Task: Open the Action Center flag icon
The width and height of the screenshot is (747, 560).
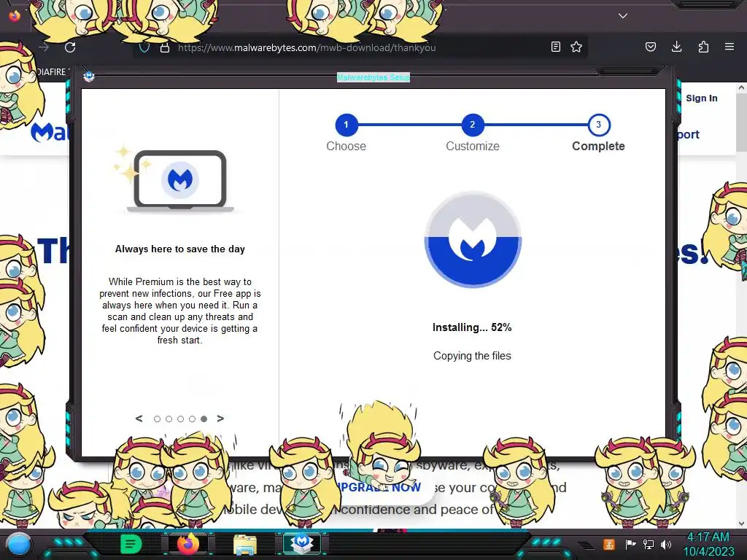Action: [x=630, y=544]
